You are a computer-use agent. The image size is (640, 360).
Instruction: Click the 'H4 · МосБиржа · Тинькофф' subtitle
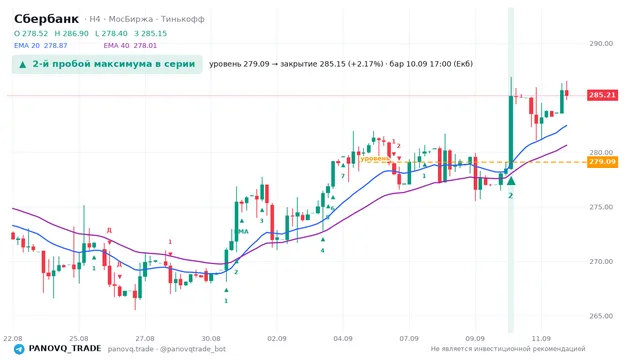(x=147, y=19)
